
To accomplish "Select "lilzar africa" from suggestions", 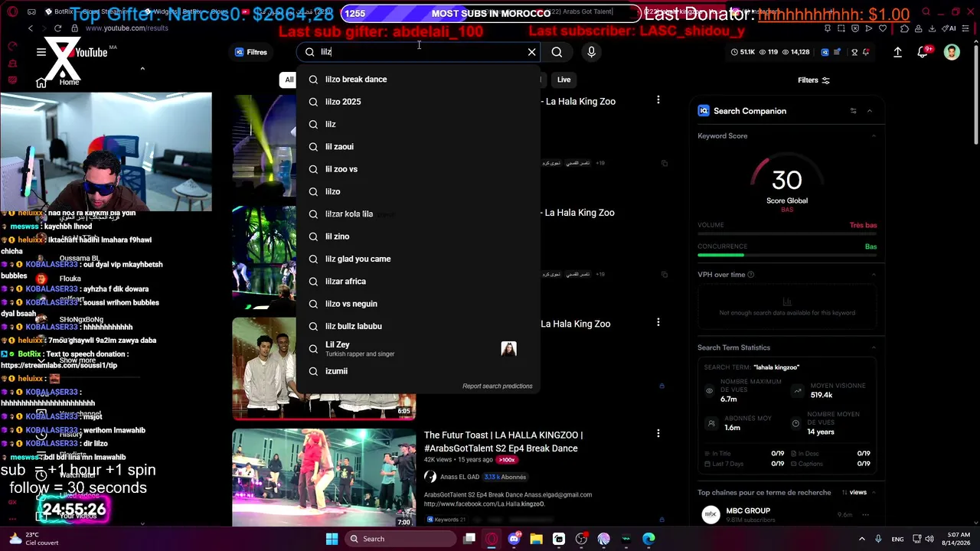I will 418,282.
